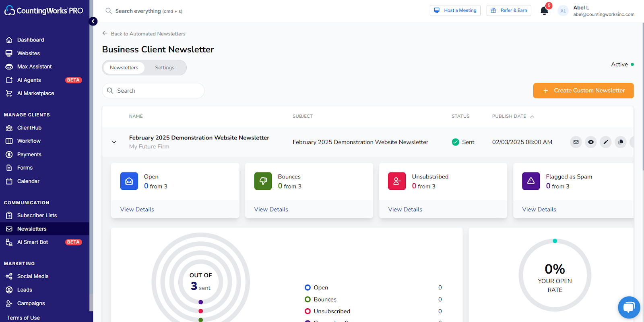The height and width of the screenshot is (322, 644).
Task: Click the Status column header
Action: click(x=460, y=116)
